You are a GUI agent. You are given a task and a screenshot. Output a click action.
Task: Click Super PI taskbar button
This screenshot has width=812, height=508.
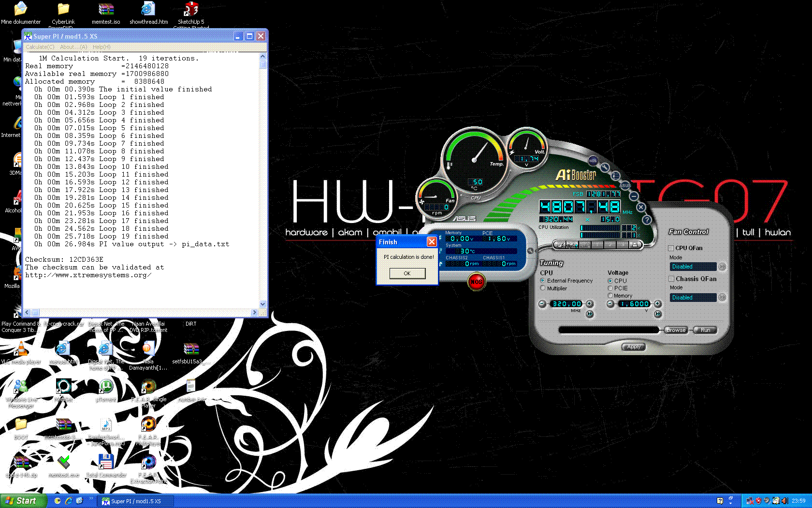tap(135, 501)
